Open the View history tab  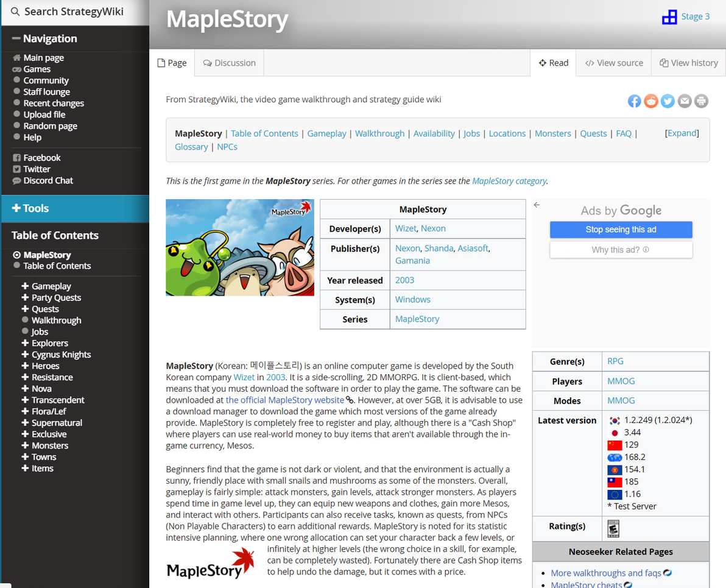click(689, 63)
